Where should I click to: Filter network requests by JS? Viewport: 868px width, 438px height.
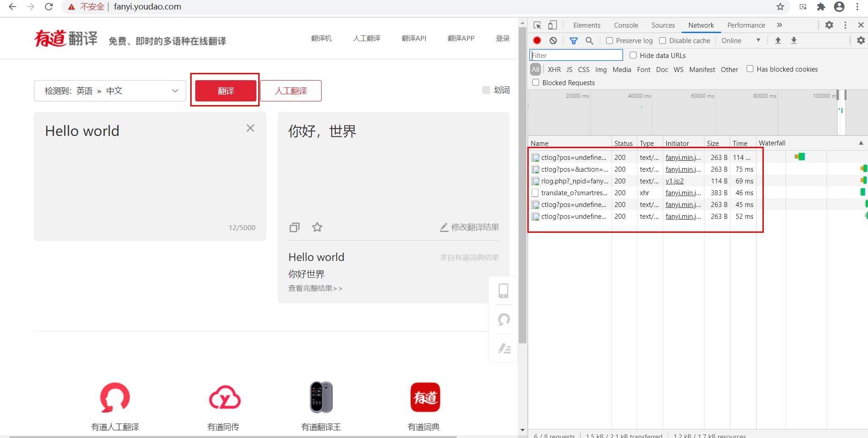pos(569,69)
